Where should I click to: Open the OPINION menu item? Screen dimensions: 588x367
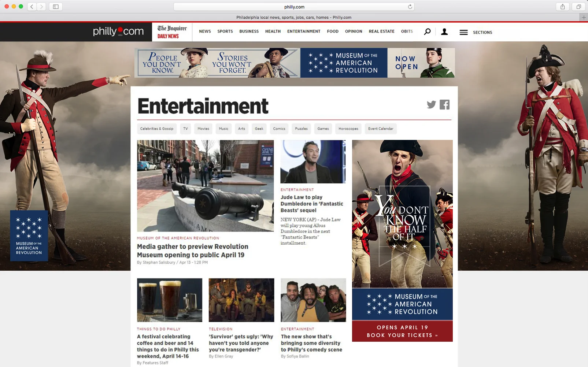click(x=354, y=31)
